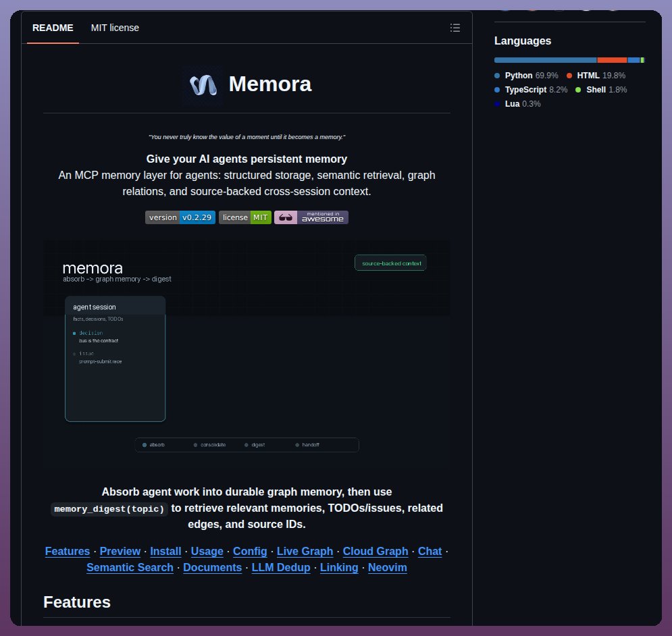
Task: Click the awesome sunglasses badge
Action: coord(311,217)
